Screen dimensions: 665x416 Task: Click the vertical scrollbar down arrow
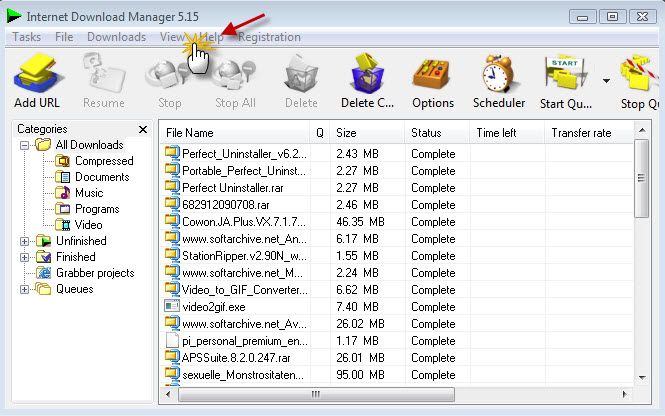point(642,377)
